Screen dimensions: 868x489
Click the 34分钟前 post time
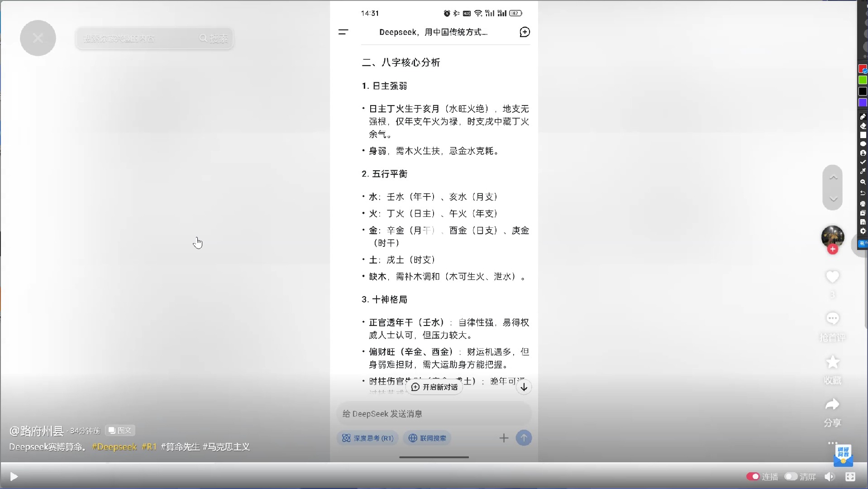[85, 431]
